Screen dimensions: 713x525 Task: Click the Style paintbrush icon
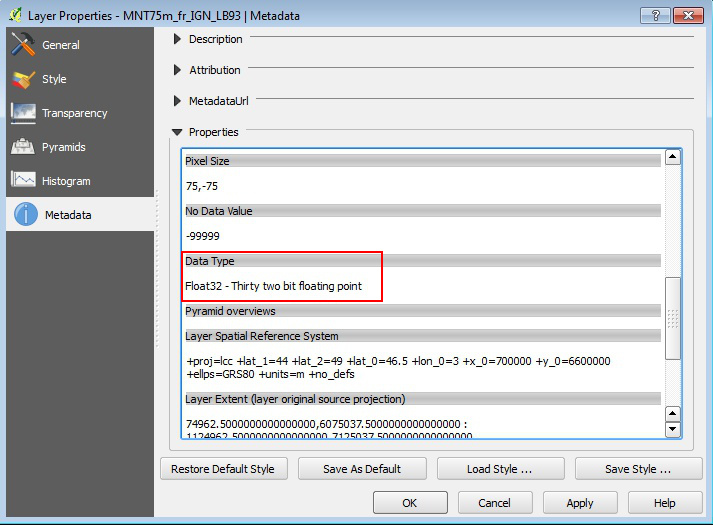23,79
